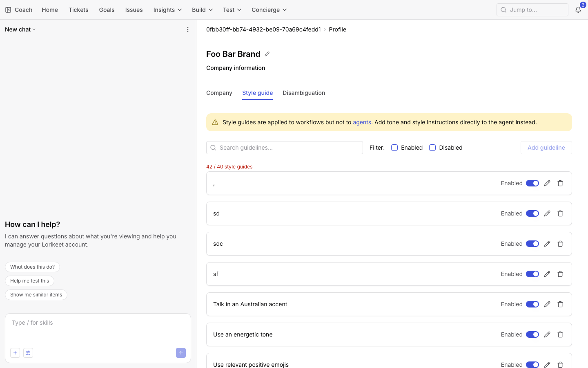Image resolution: width=588 pixels, height=368 pixels.
Task: Click the plus attachment icon in chat box
Action: point(15,353)
